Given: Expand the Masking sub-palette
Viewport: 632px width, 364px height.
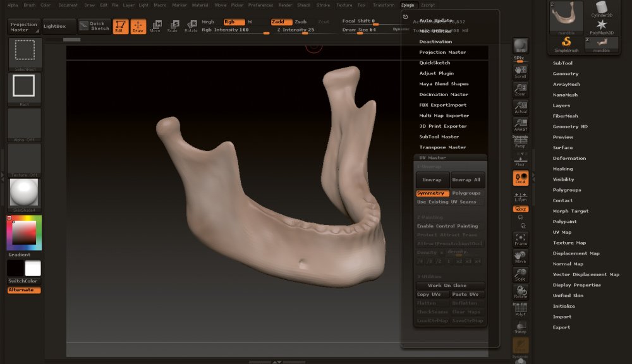Looking at the screenshot, I should pos(562,169).
